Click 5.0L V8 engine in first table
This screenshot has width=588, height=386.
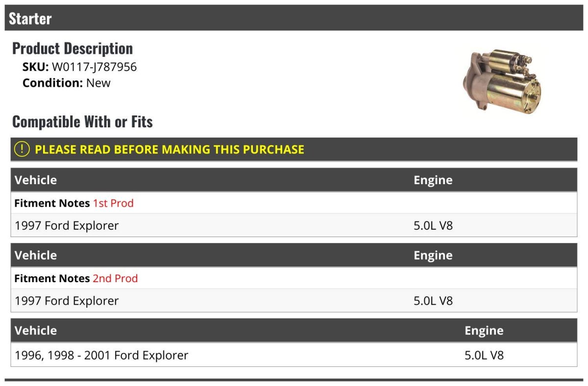point(433,225)
